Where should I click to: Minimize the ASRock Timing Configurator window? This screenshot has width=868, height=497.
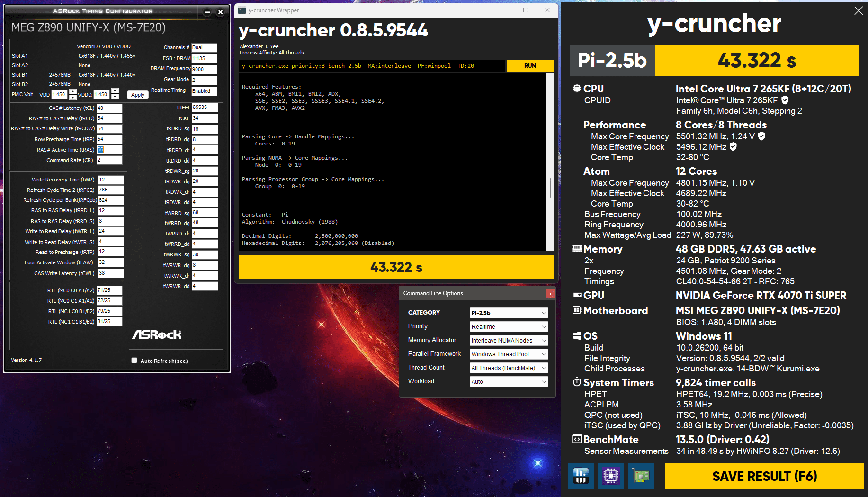[x=207, y=12]
